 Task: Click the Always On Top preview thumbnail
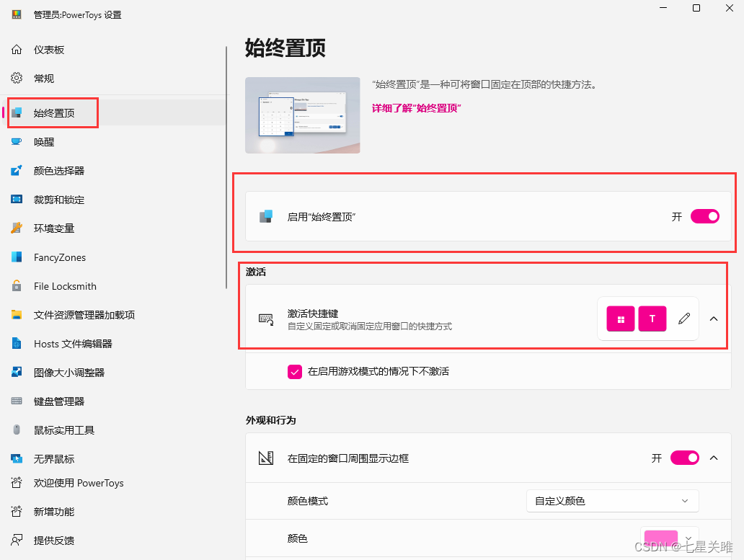(x=303, y=115)
